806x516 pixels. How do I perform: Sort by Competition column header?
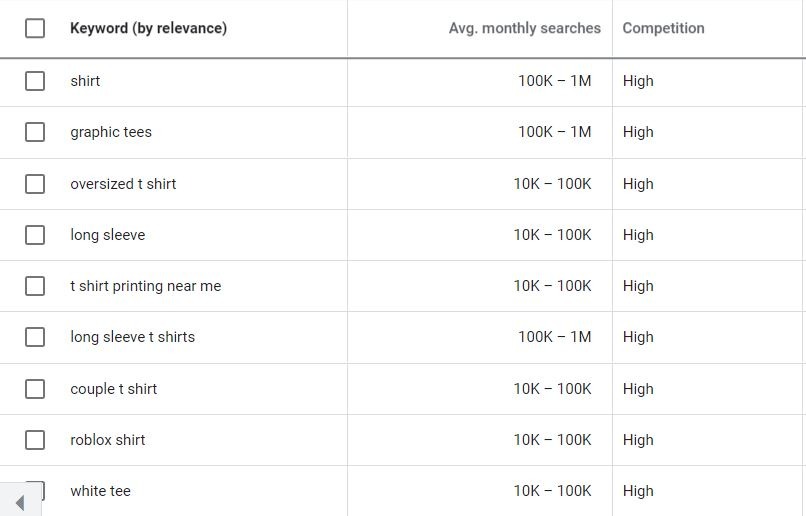(663, 28)
